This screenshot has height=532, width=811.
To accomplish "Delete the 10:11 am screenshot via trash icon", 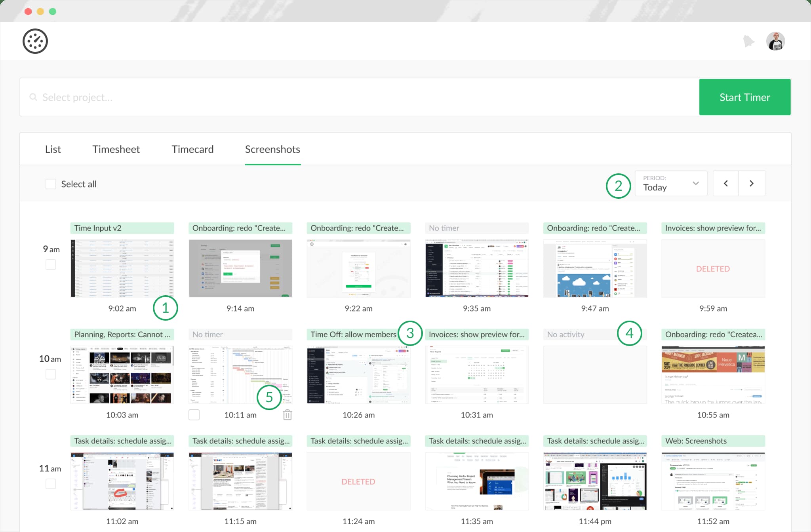I will pos(287,414).
